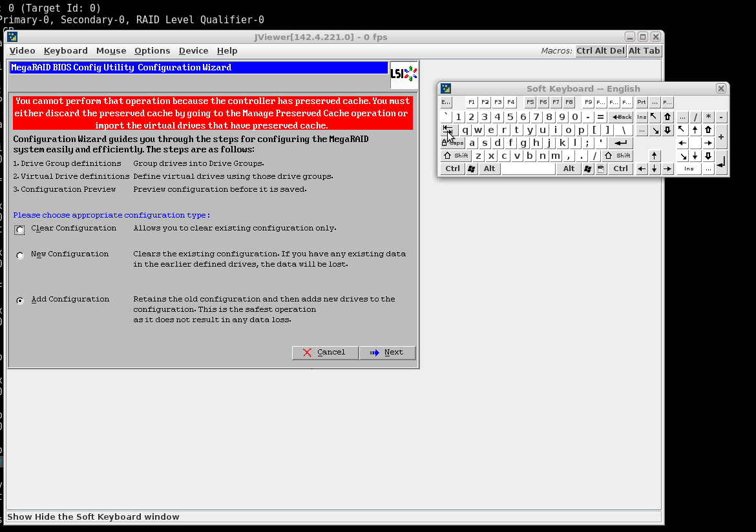
Task: Click the Down arrow key in cursor cluster
Action: pyautogui.click(x=655, y=169)
